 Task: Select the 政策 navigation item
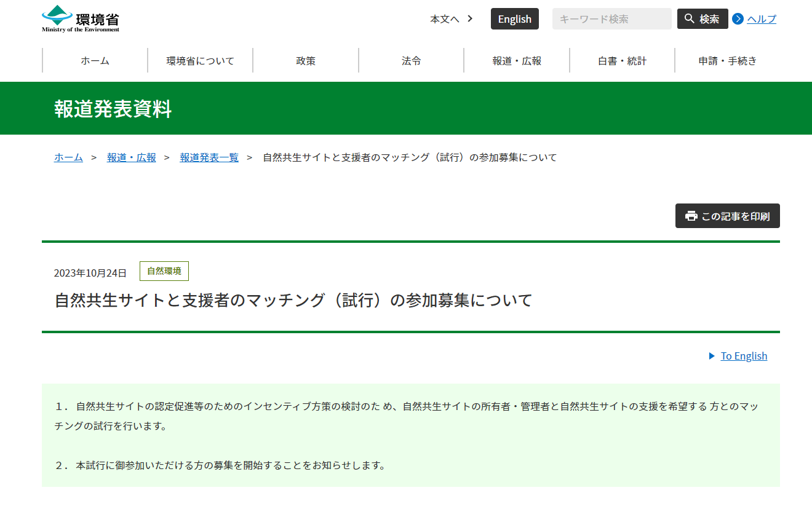click(306, 61)
